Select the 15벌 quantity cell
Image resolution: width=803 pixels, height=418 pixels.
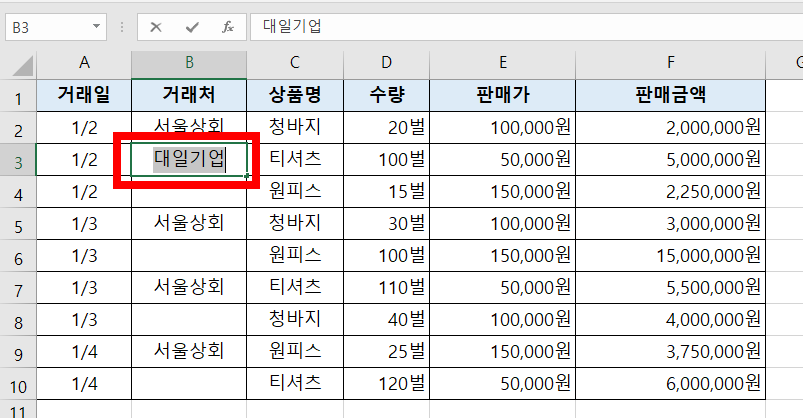pyautogui.click(x=387, y=192)
